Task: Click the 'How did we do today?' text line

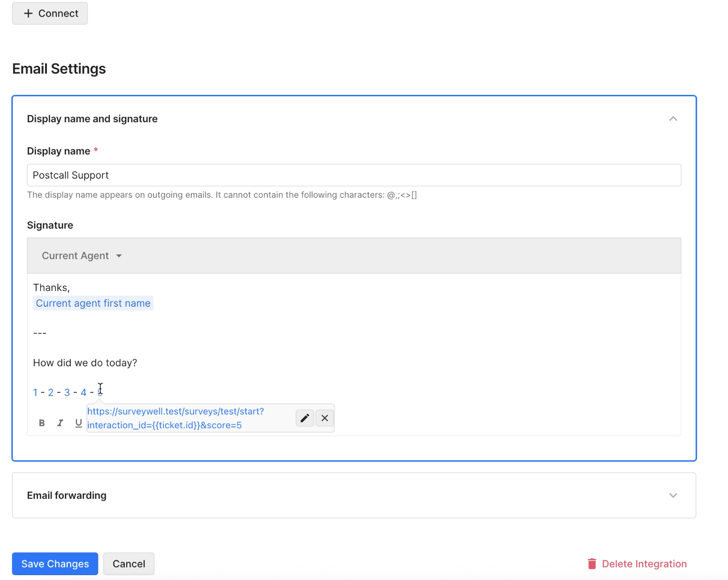Action: tap(85, 363)
